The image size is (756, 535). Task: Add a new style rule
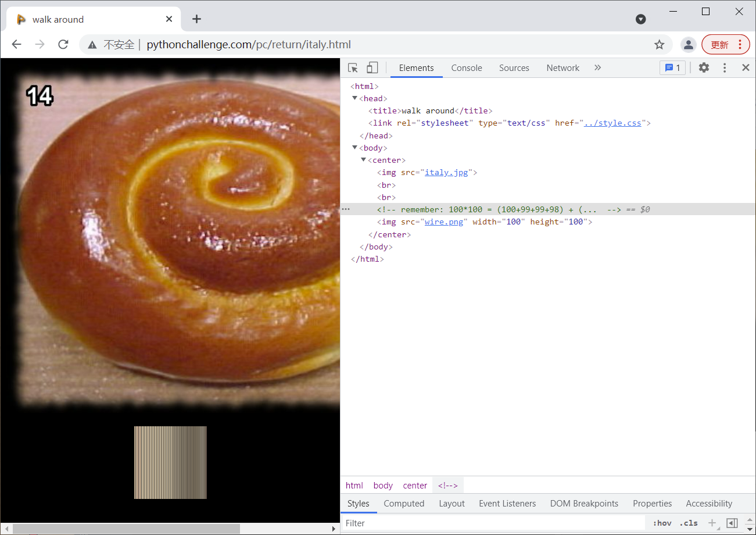tap(712, 523)
